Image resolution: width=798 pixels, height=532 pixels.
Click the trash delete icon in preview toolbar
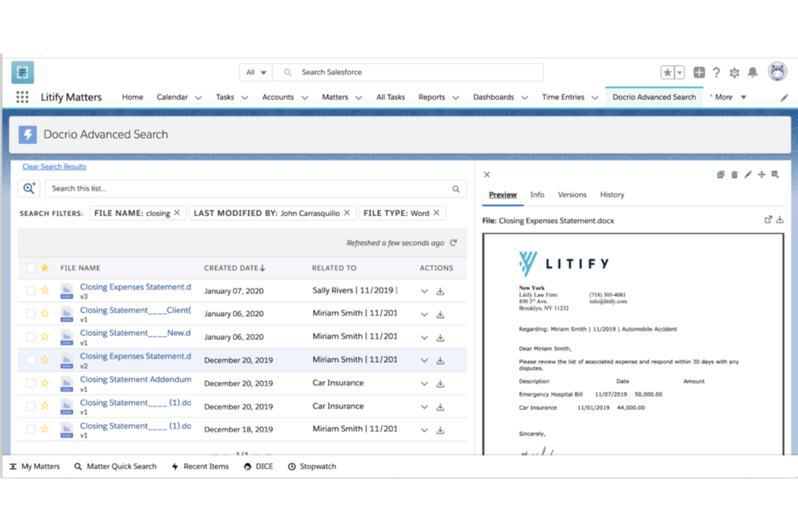pyautogui.click(x=734, y=175)
